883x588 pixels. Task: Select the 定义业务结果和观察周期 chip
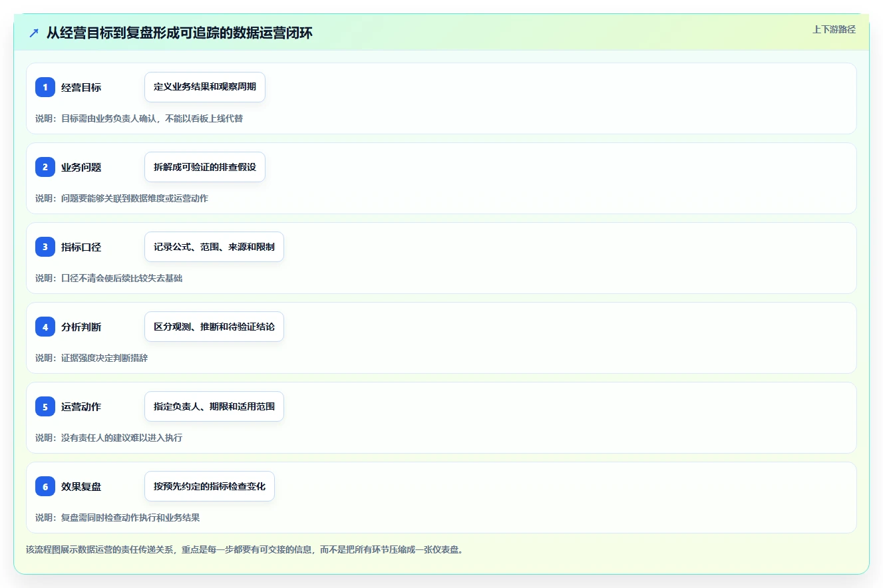coord(205,87)
